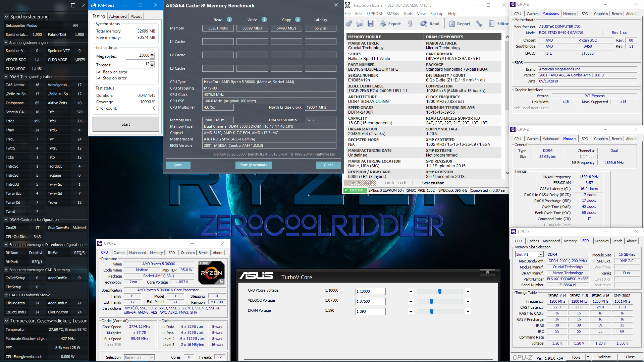Collapse the DRAM-Timingkonfiguration section
This screenshot has height=362, width=644.
[6, 77]
